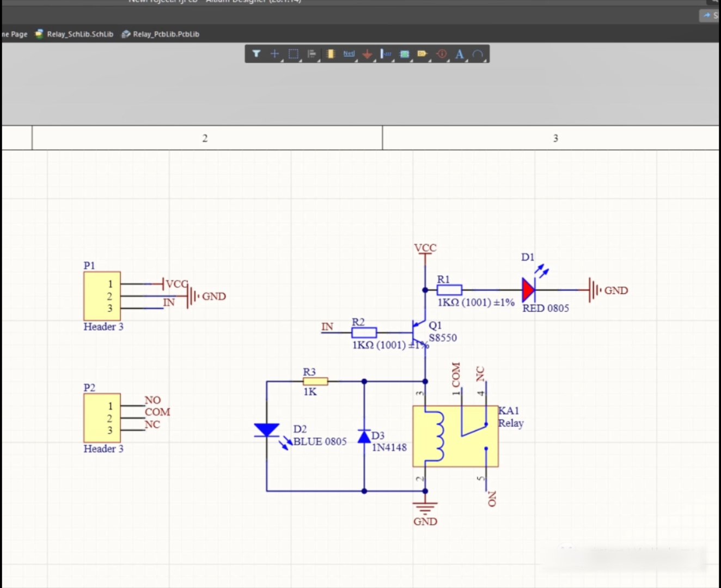
Task: Click the 'NO' net label on P2
Action: 152,400
